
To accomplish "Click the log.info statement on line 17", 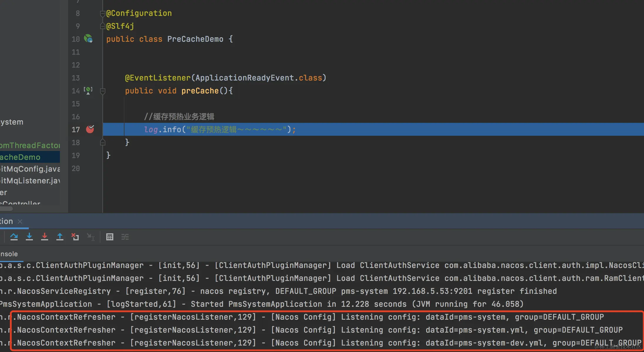I will pos(220,130).
